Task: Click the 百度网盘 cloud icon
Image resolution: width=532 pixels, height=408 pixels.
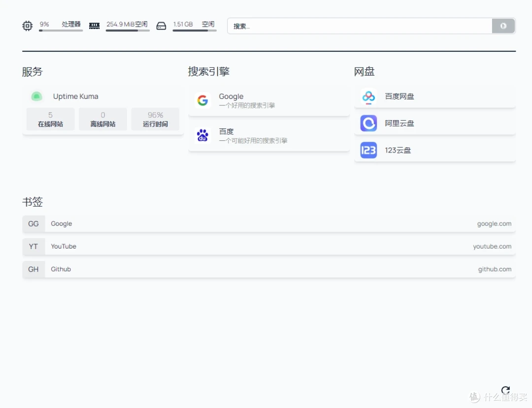Action: pos(368,96)
